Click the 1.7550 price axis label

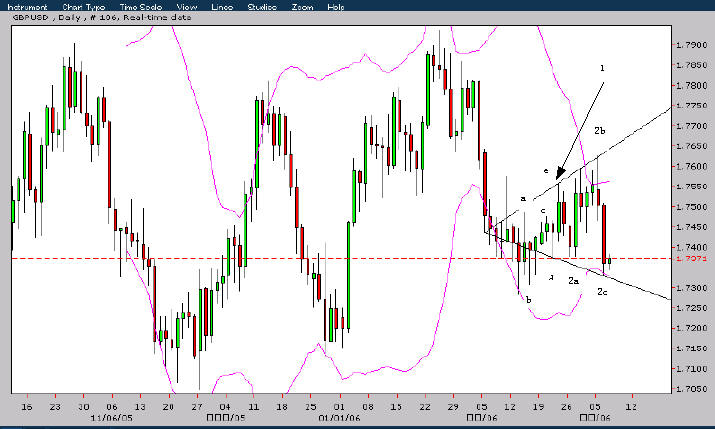coord(692,186)
